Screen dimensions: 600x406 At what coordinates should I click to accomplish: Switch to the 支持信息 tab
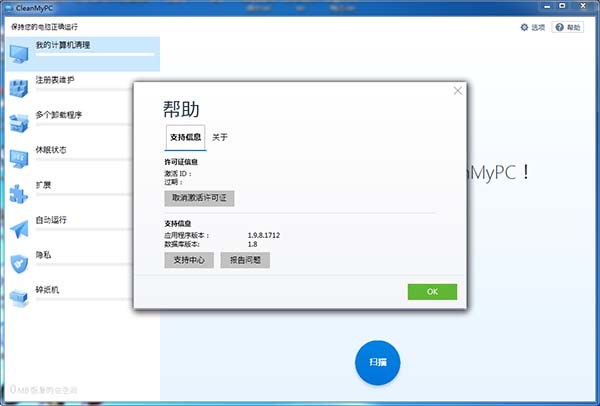click(x=186, y=137)
